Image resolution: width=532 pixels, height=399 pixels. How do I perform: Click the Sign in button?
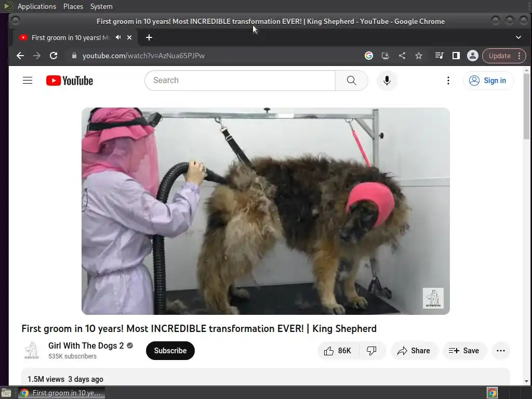click(x=488, y=81)
